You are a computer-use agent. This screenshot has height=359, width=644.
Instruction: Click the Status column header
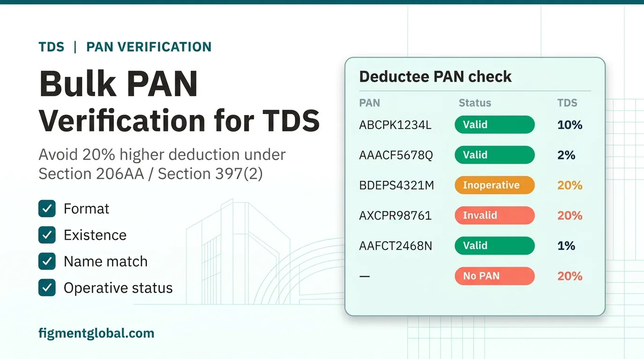pos(475,103)
